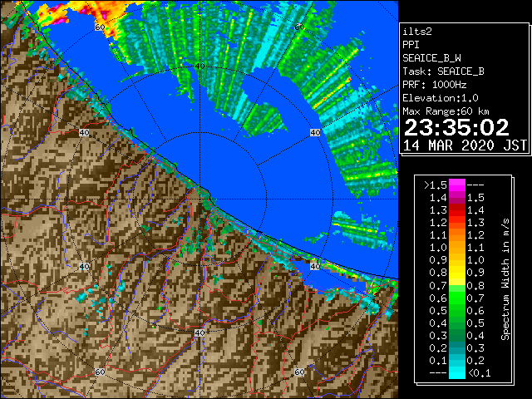
Task: Click the 'PPI' scan type text
Action: click(411, 45)
